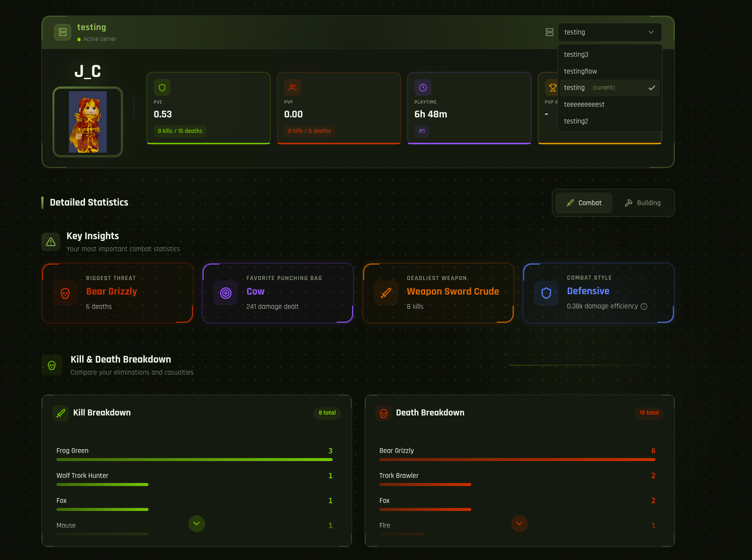Click the server icon beside the testing title
Image resolution: width=752 pixels, height=560 pixels.
point(62,32)
